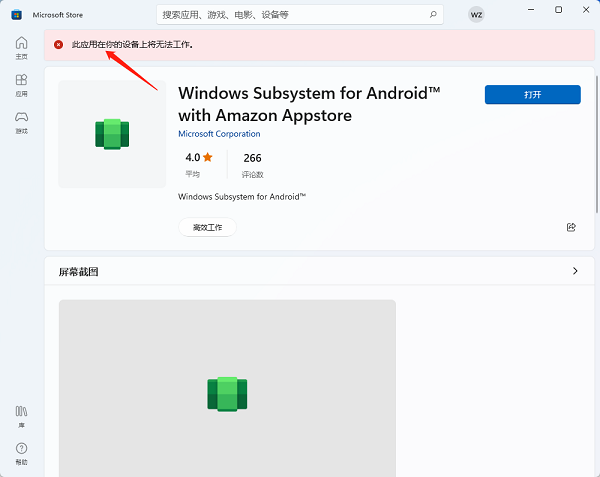Open the Games section
This screenshot has height=477, width=600.
pyautogui.click(x=21, y=122)
